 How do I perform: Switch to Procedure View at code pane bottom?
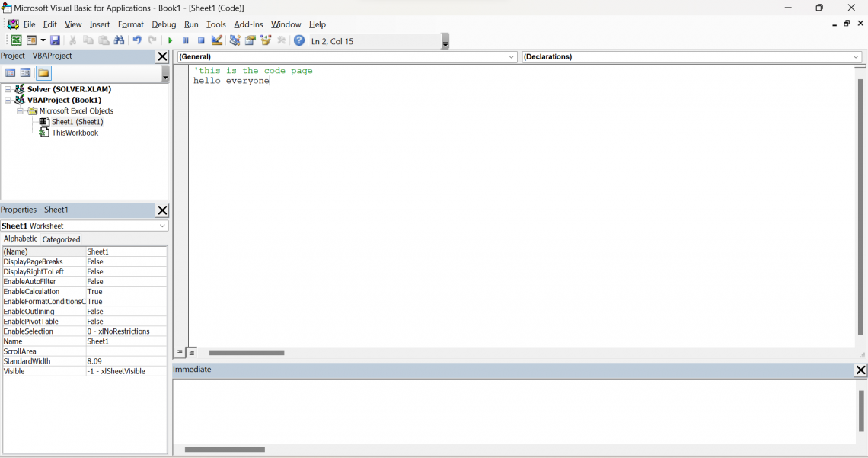pyautogui.click(x=180, y=353)
